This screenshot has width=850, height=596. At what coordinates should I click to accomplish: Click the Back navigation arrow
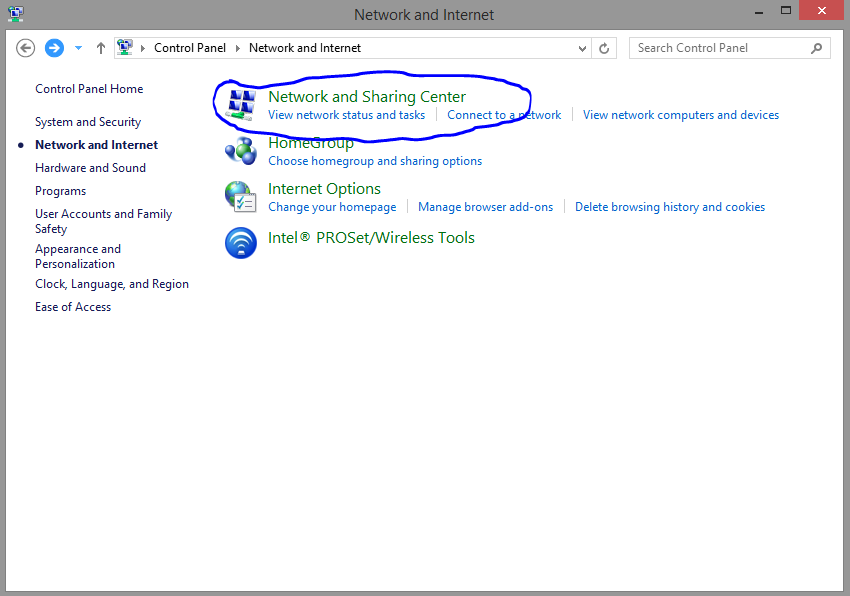tap(25, 48)
